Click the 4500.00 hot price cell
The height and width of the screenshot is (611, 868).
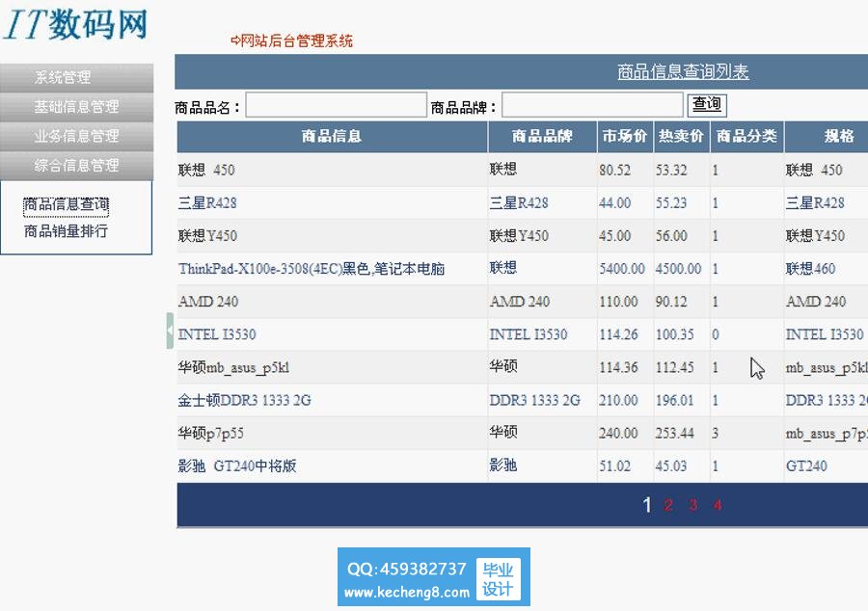(x=678, y=269)
